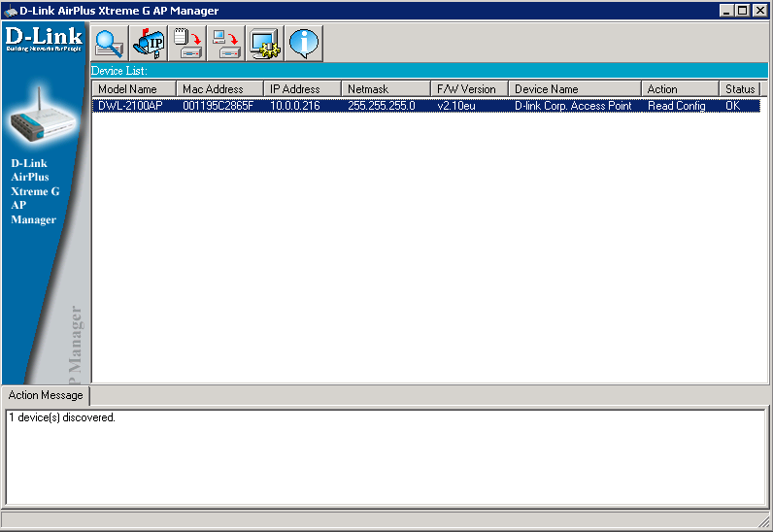Click the Netmask column header

(x=386, y=89)
